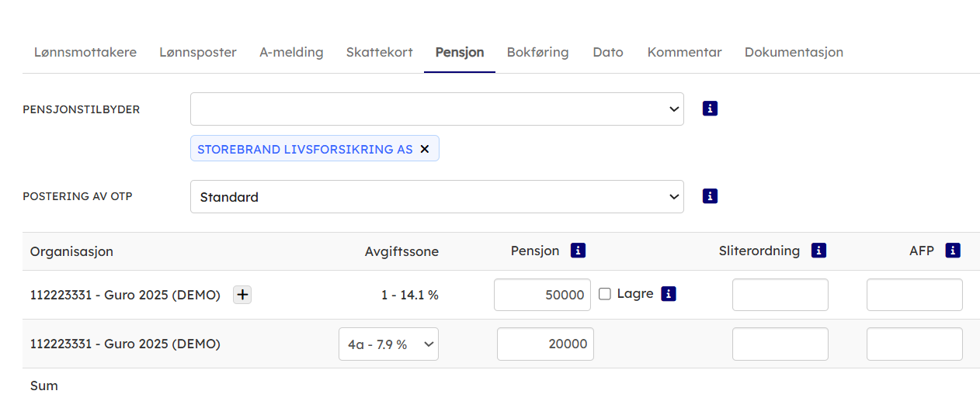
Task: Show info for Sliterordning column
Action: (818, 251)
